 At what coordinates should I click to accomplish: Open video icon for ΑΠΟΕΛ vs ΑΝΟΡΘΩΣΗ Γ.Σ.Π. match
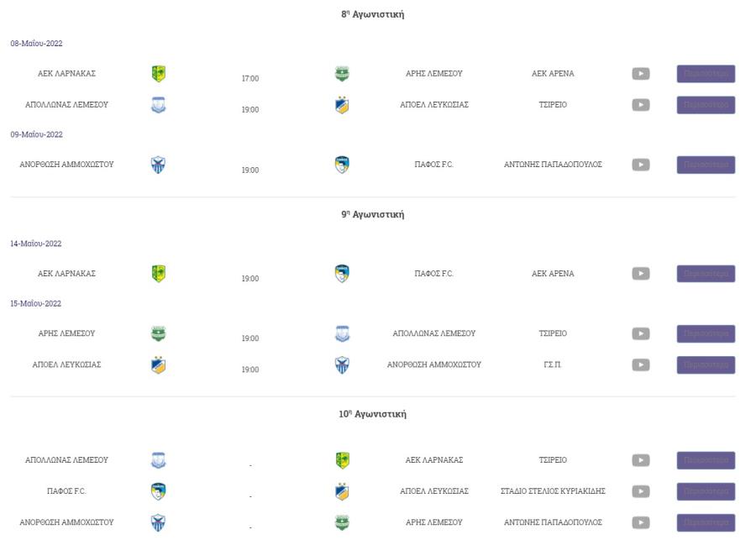[x=641, y=365]
